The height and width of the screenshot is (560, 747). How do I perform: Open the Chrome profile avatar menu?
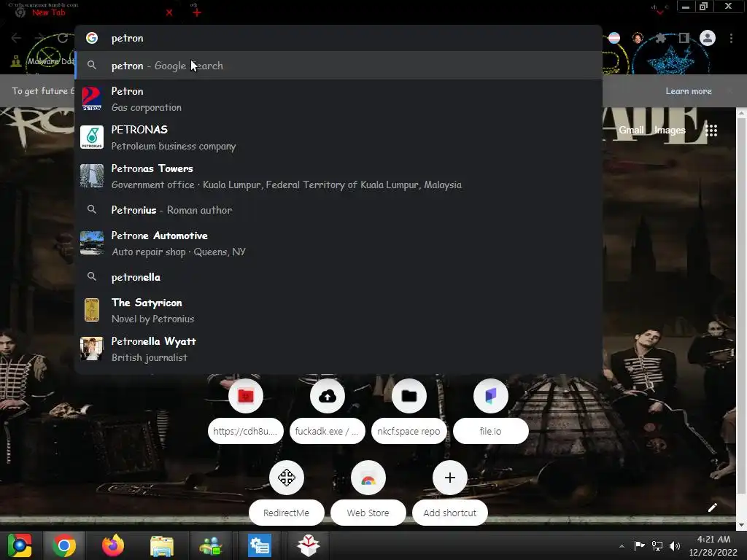click(708, 38)
